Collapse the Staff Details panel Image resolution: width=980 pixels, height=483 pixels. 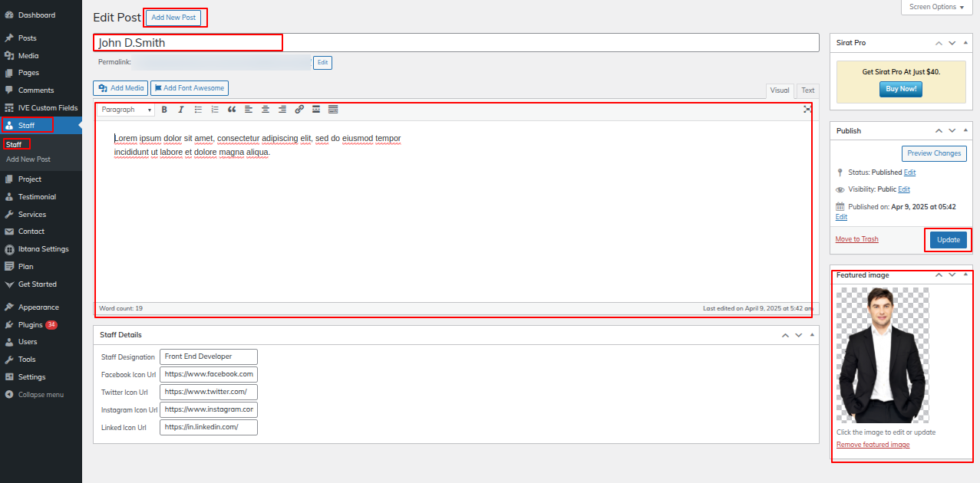(812, 335)
